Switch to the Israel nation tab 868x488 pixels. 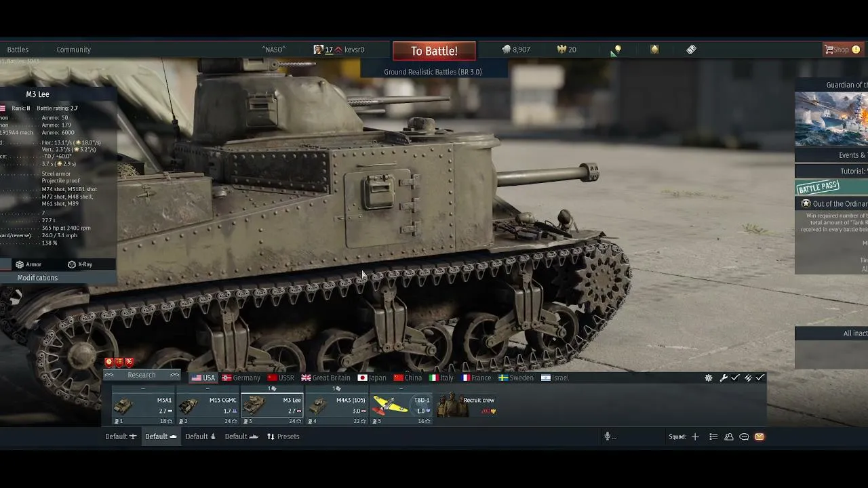555,378
